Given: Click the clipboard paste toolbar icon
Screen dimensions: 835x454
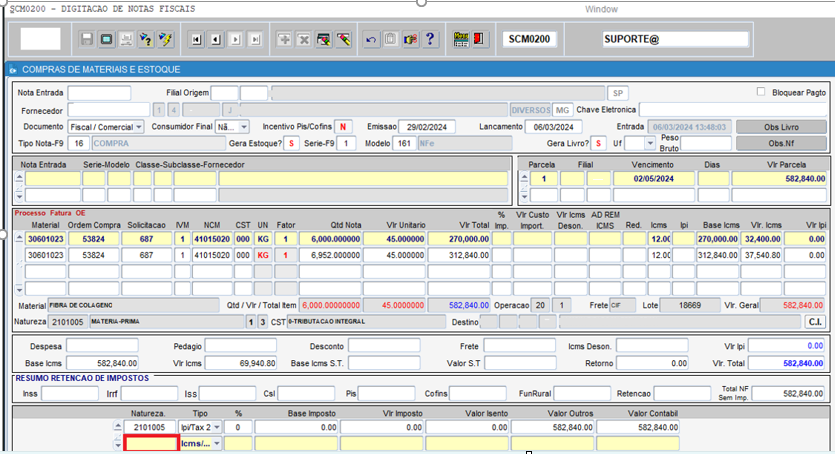Looking at the screenshot, I should pos(390,39).
